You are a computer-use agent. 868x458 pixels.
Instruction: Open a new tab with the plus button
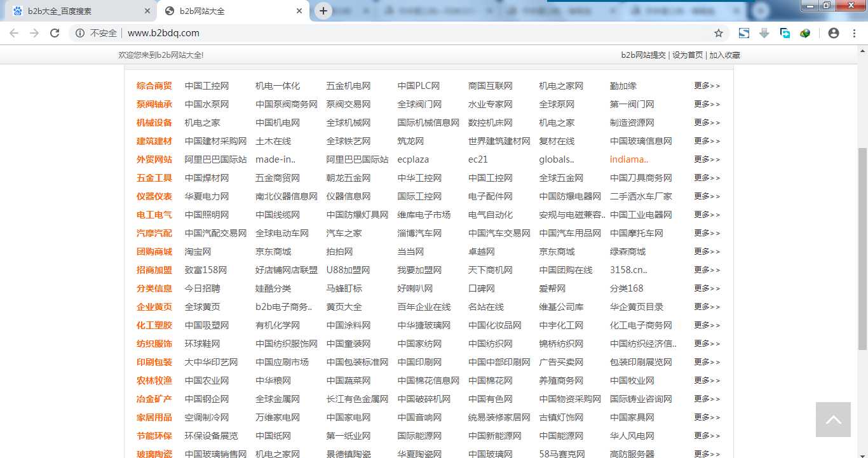click(x=323, y=11)
